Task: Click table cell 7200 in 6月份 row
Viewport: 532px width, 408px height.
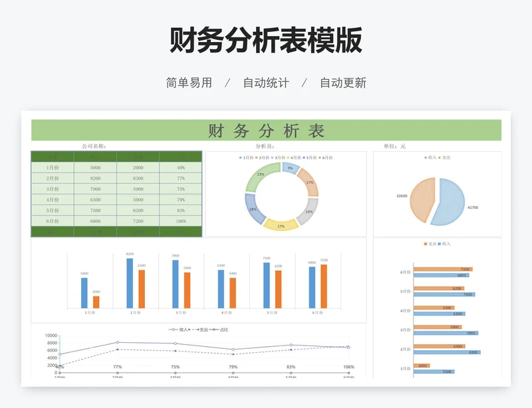Action: [138, 221]
